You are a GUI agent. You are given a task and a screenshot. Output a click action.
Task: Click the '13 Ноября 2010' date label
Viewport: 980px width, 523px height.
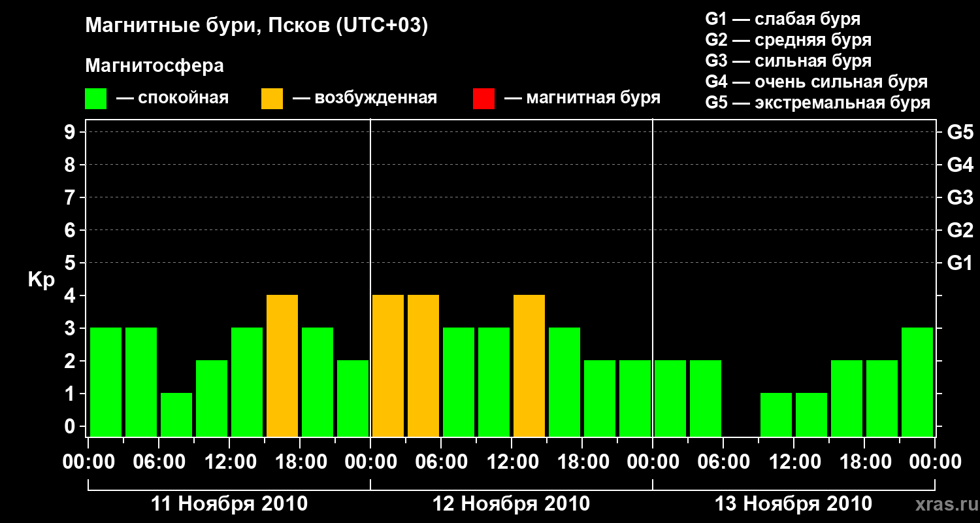(x=794, y=503)
